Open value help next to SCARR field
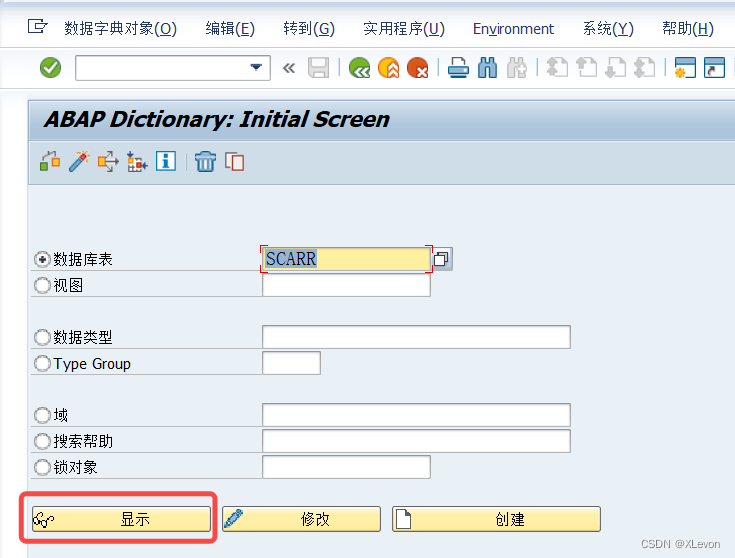Screen dimensions: 735x558 click(442, 259)
